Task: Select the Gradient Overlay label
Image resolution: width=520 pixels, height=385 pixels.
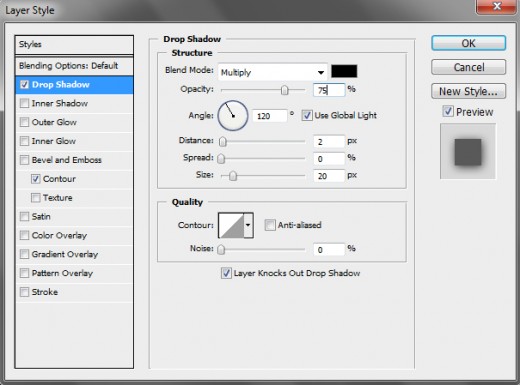Action: (65, 254)
